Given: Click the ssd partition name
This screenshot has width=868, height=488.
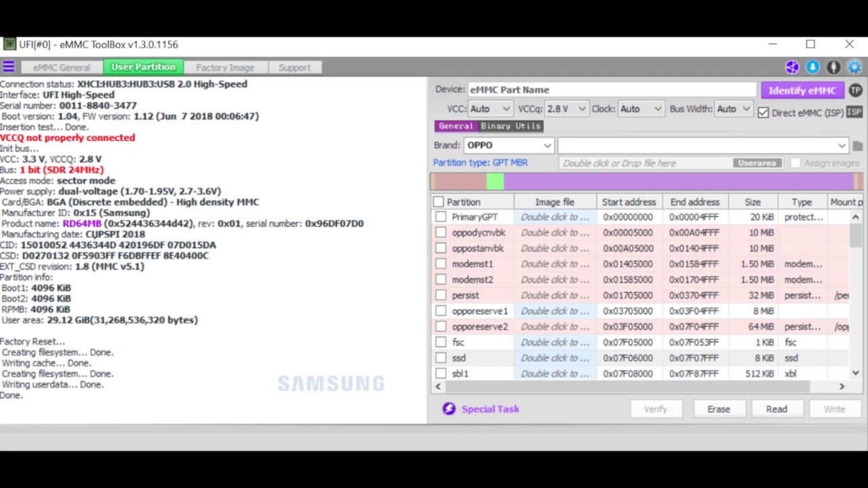Looking at the screenshot, I should [x=459, y=357].
